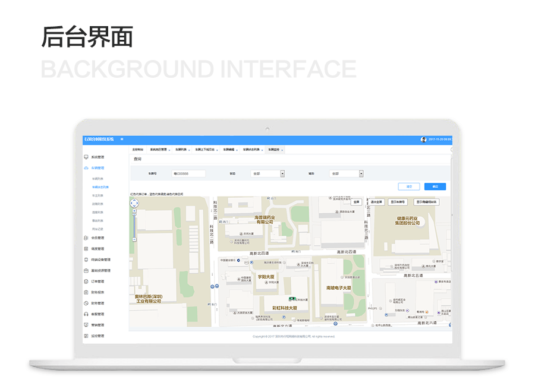The image size is (535, 392).
Task: Click the map zoom slider track
Action: 134,226
